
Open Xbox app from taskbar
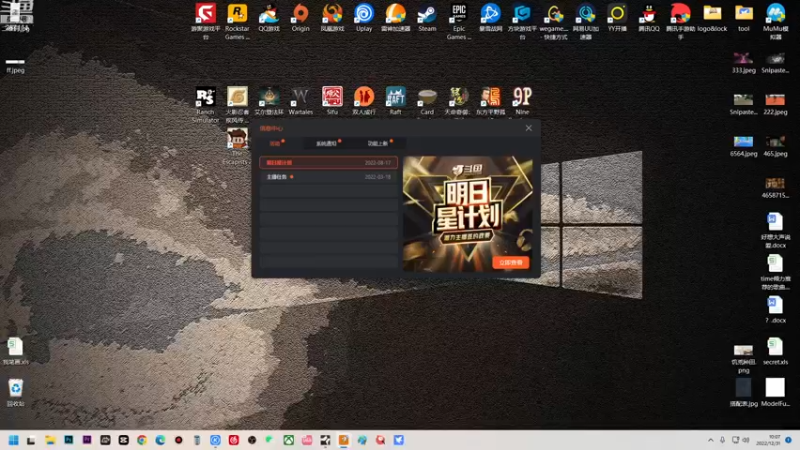[x=289, y=440]
